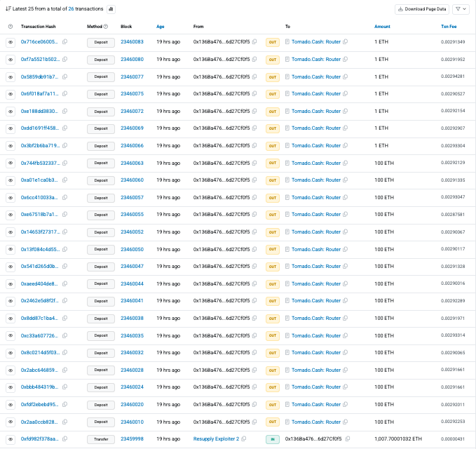Screen dimensions: 476x449
Task: Open block 23460010
Action: click(x=132, y=422)
